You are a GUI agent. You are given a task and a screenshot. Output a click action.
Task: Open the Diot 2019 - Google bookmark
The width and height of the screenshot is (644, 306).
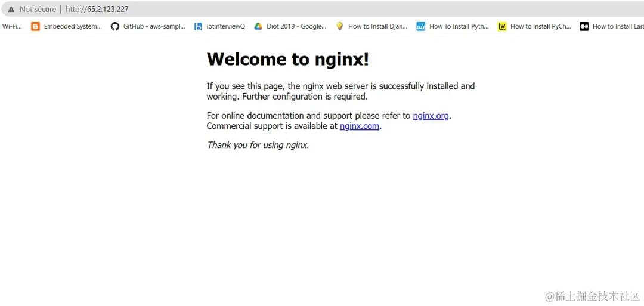point(296,26)
